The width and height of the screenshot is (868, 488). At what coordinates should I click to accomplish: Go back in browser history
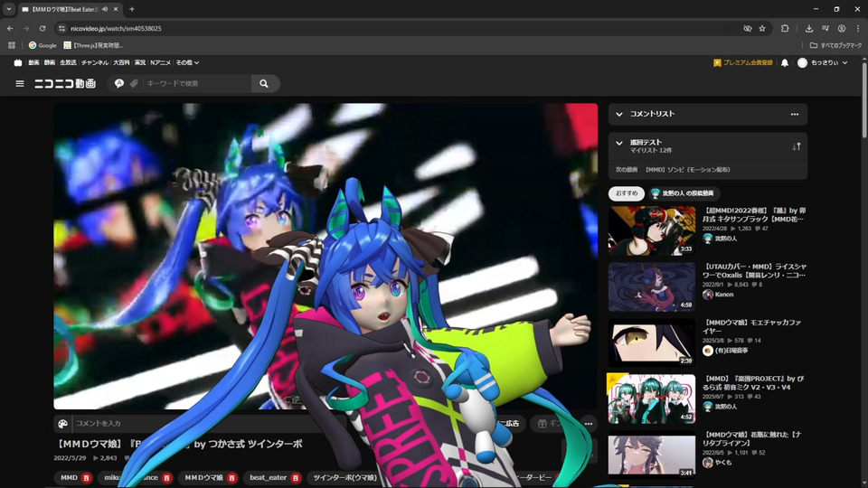(x=10, y=28)
